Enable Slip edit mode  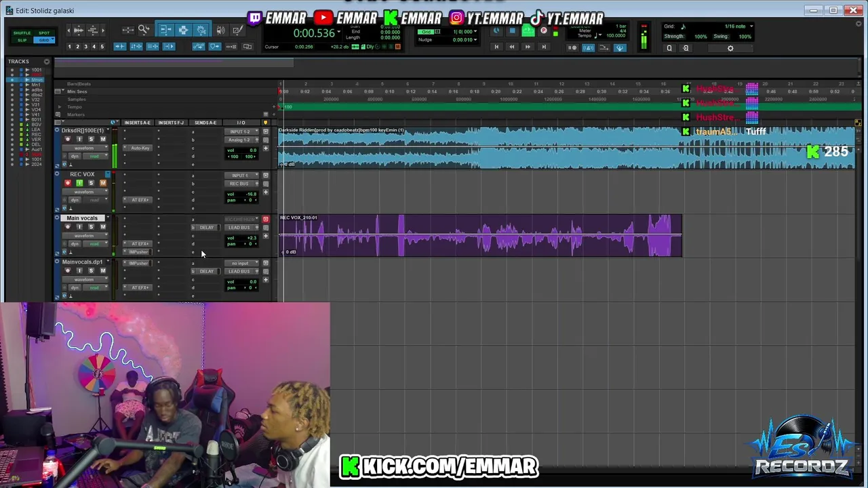(x=22, y=40)
